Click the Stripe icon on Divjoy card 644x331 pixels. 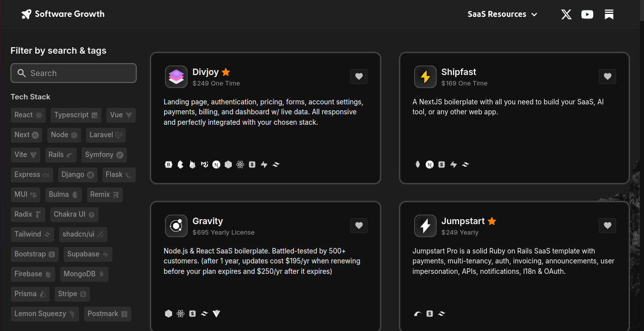click(x=252, y=165)
